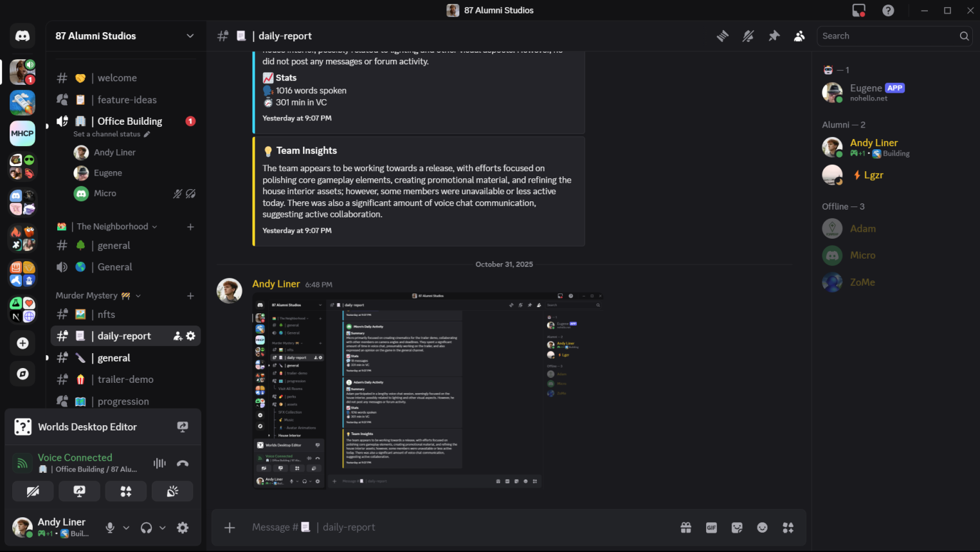Open sticker picker

click(x=737, y=528)
